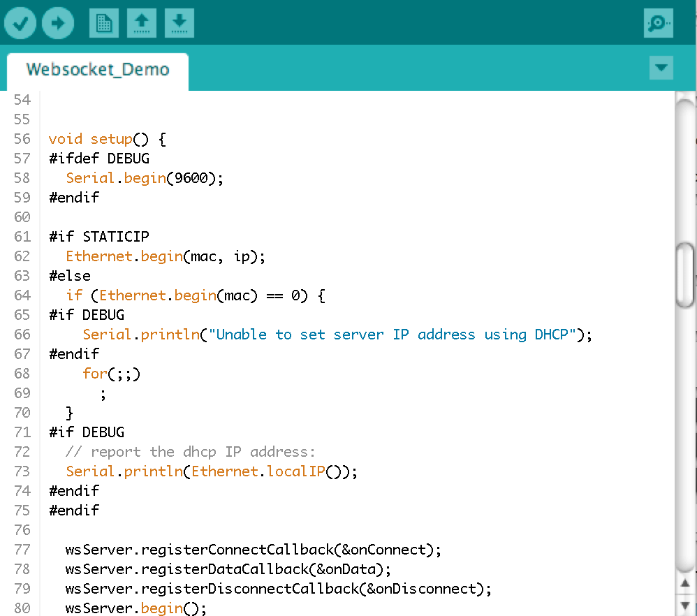This screenshot has width=697, height=616.
Task: Click '#endif' on line 67
Action: 74,354
